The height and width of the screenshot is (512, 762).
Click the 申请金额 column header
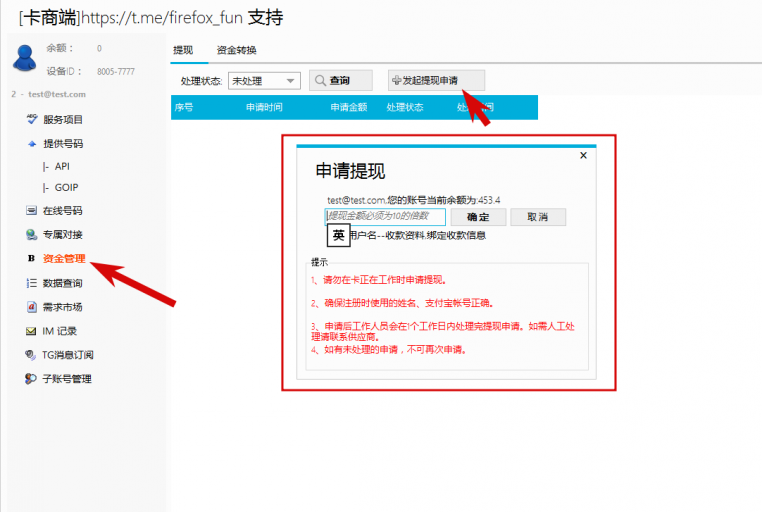[x=348, y=107]
